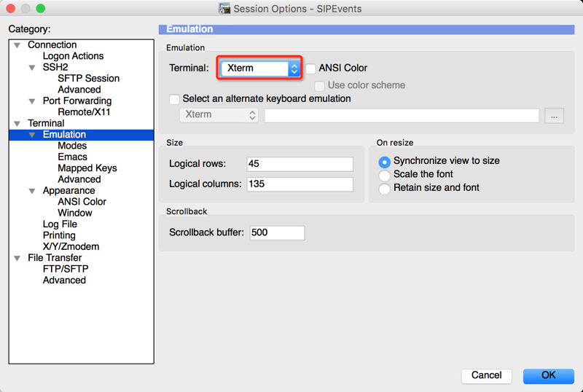Select Synchronize view to size option
583x392 pixels.
pos(384,162)
